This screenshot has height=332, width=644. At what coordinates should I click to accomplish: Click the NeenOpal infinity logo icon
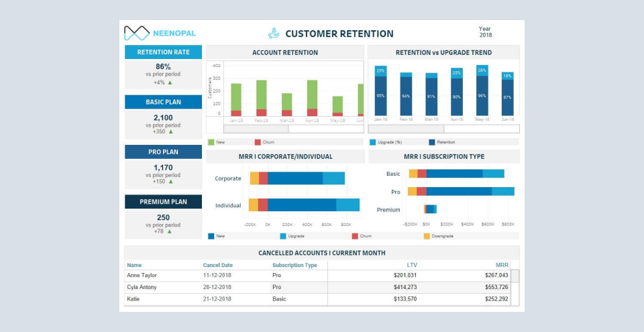(x=137, y=34)
